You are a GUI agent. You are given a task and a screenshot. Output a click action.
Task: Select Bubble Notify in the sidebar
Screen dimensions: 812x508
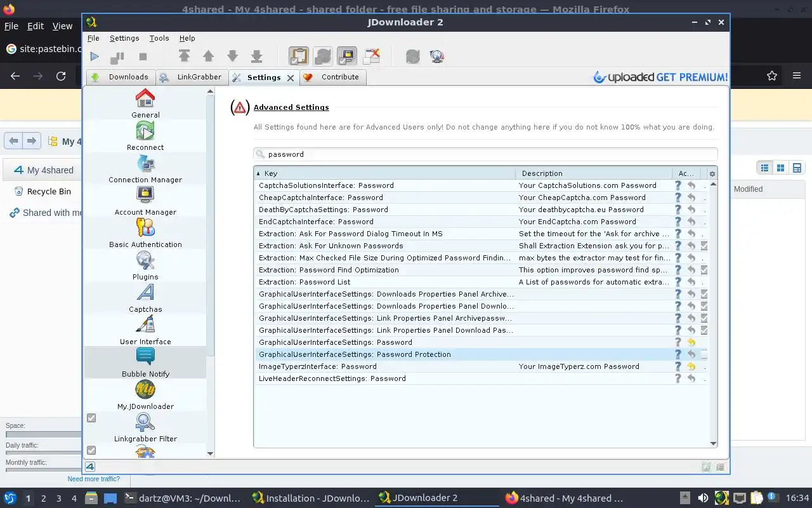145,363
